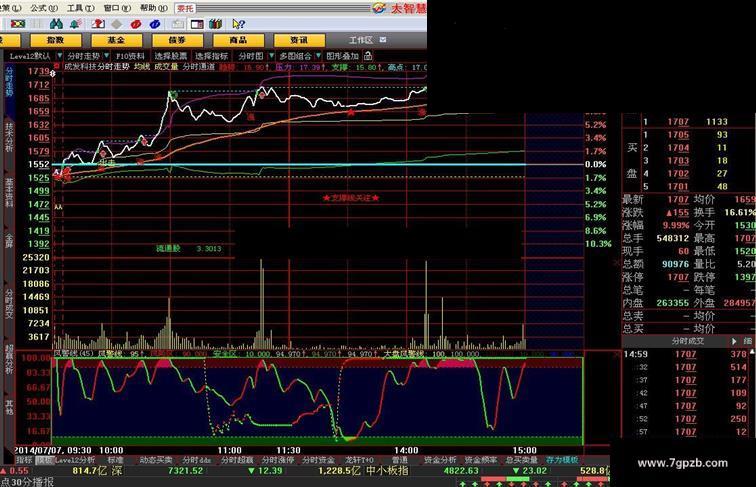Switch to the 龙轩T+0 bottom tab

point(359,460)
